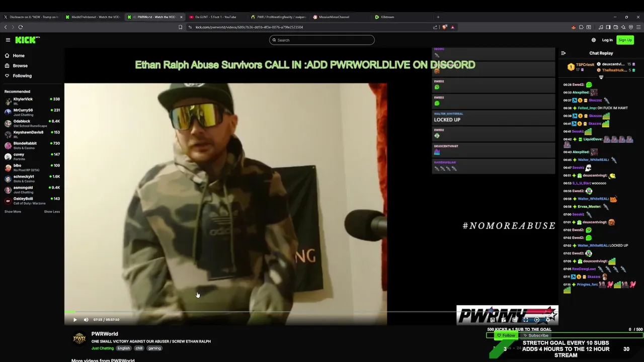Open recommended channel asmongold

(x=32, y=190)
